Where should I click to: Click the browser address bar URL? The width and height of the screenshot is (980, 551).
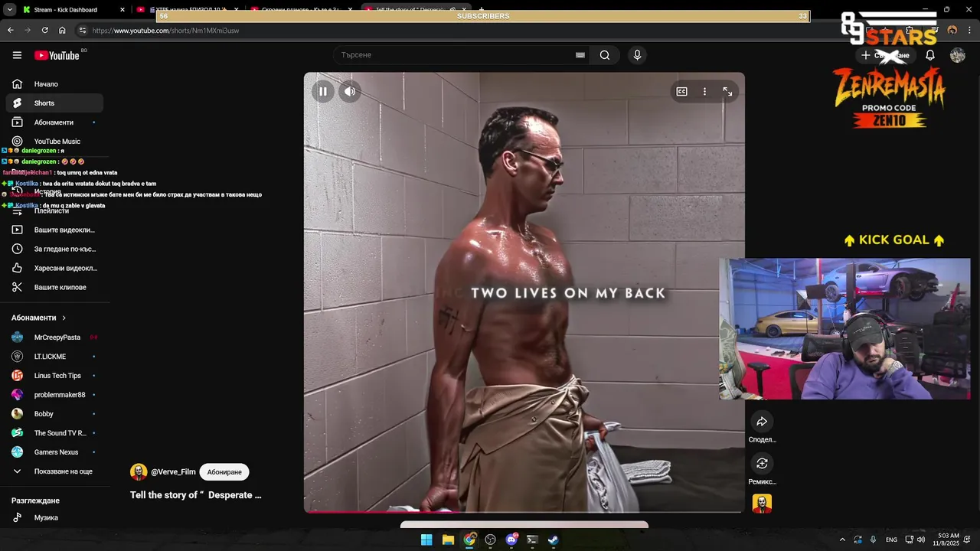coord(166,31)
